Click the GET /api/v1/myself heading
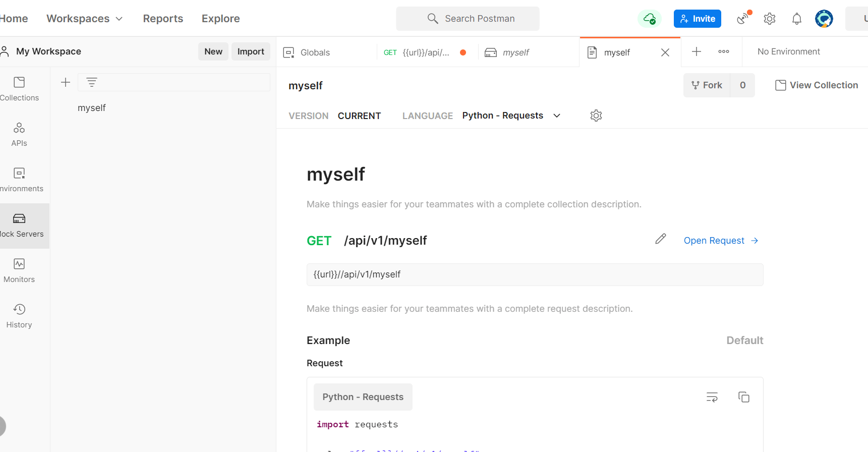The height and width of the screenshot is (452, 868). click(x=367, y=241)
